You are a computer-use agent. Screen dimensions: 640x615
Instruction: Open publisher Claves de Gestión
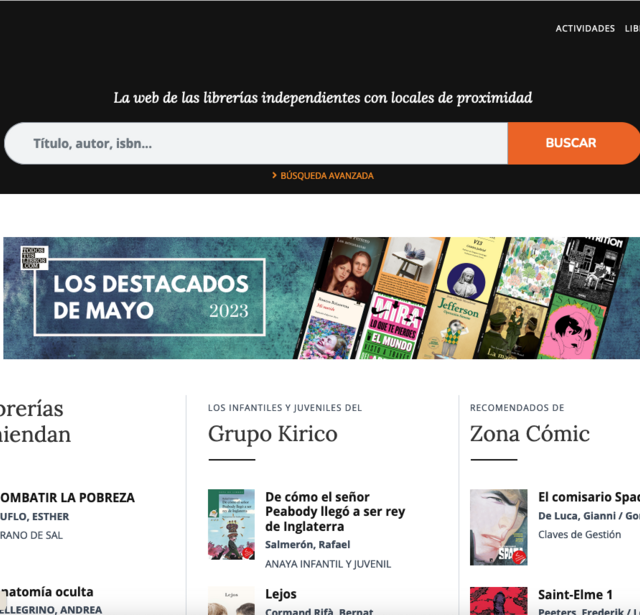[580, 535]
